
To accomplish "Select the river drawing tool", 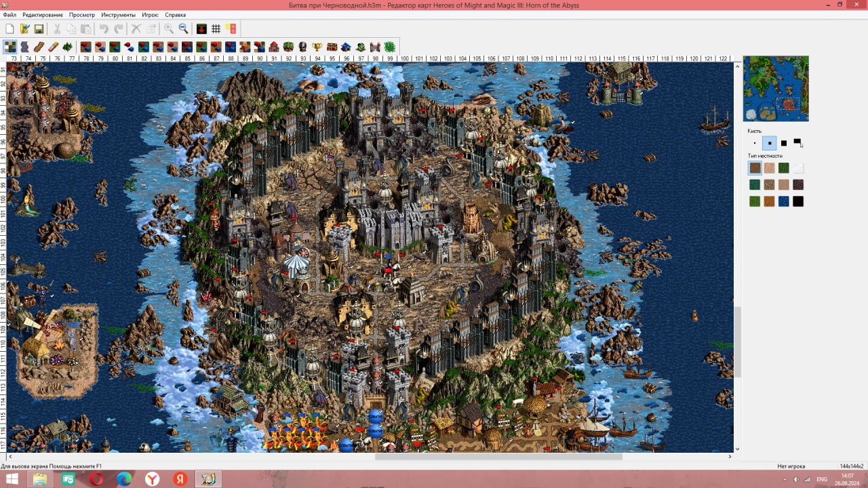I will click(x=24, y=47).
